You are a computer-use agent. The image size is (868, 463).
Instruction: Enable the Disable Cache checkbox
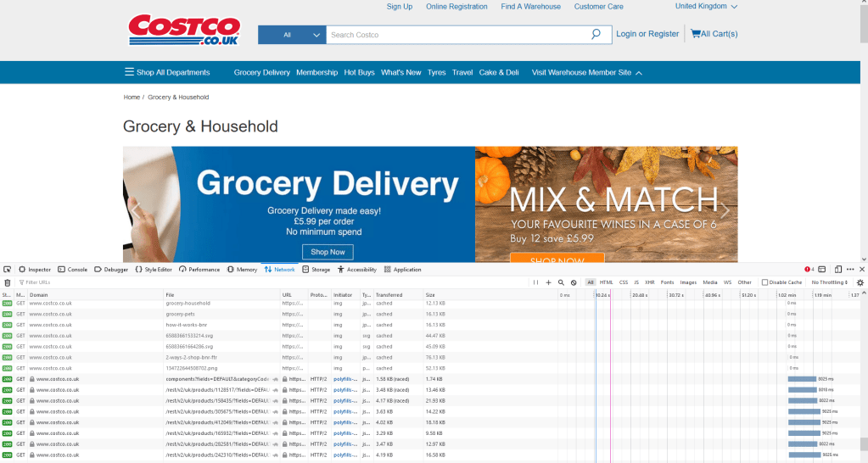[x=764, y=282]
